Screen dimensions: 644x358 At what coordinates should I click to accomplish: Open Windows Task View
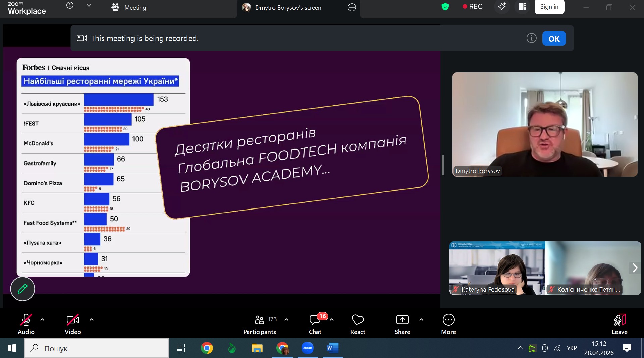click(181, 348)
